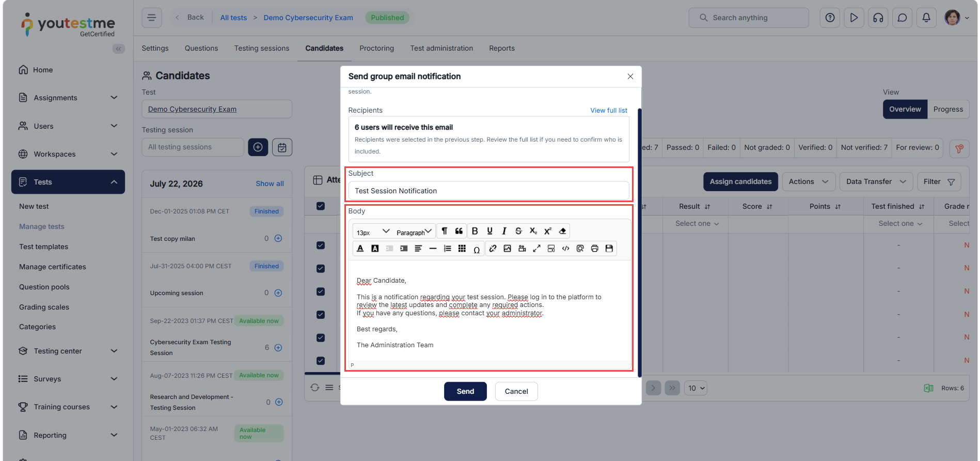Insert a link using the link icon
Viewport: 980px width, 461px height.
[x=493, y=249]
